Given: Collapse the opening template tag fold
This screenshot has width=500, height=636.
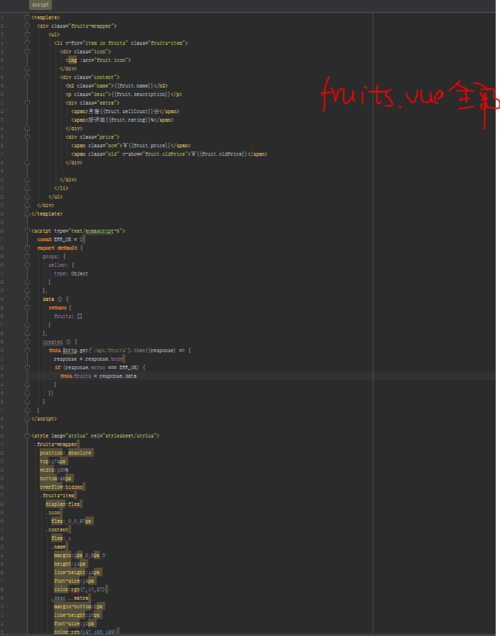Looking at the screenshot, I should coord(27,17).
